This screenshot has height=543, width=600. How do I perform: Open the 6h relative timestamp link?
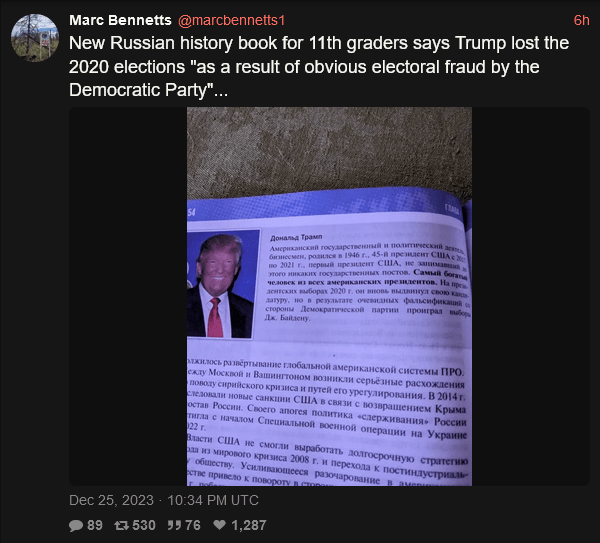point(581,20)
